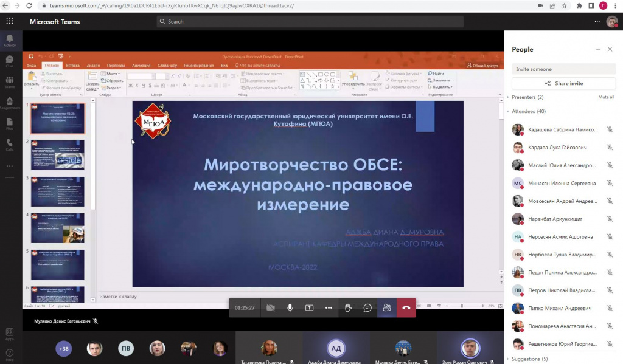Viewport: 623px width, 364px height.
Task: Click Mute all participants
Action: click(x=607, y=97)
